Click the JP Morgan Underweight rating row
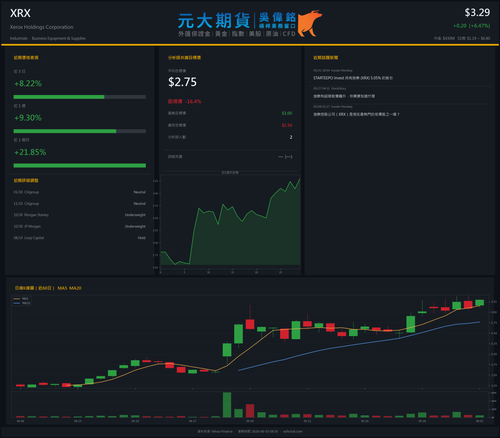This screenshot has width=500, height=438. (x=80, y=226)
